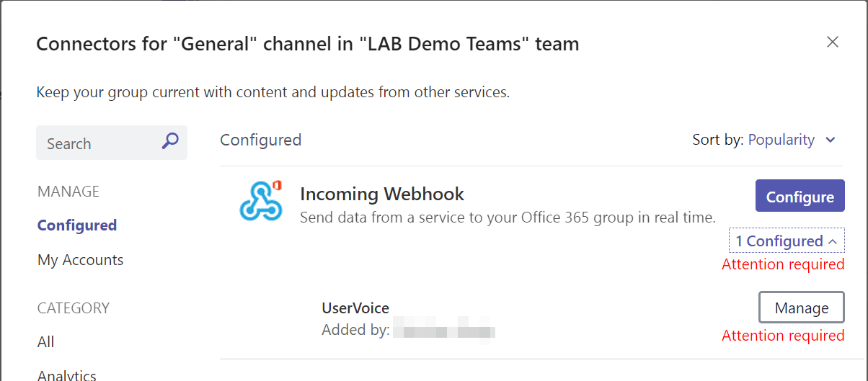Click the Incoming Webhook logo icon
This screenshot has width=868, height=381.
[x=260, y=200]
